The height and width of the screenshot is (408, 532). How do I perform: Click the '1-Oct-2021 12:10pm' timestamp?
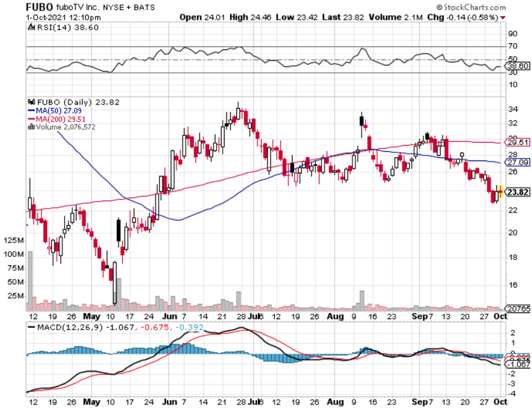click(x=63, y=17)
